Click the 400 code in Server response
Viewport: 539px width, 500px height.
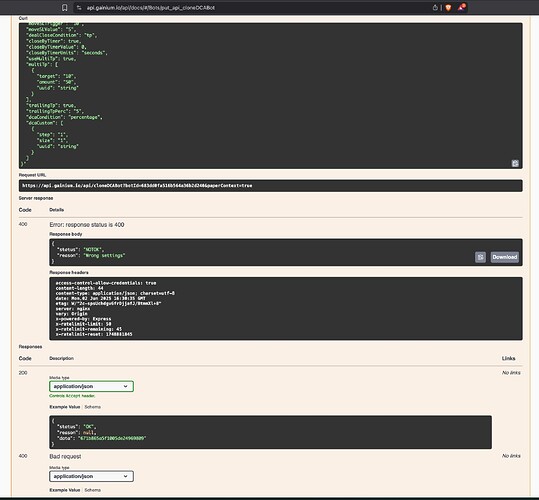(23, 224)
